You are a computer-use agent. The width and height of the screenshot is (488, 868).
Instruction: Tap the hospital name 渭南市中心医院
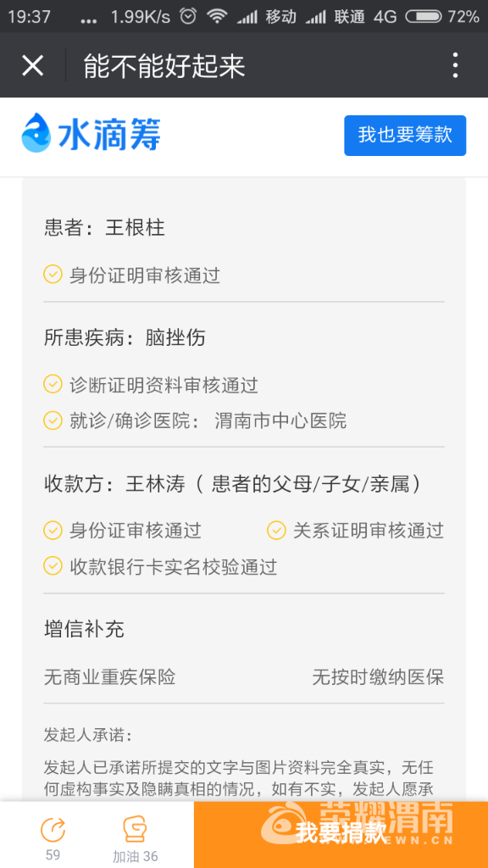pos(280,420)
